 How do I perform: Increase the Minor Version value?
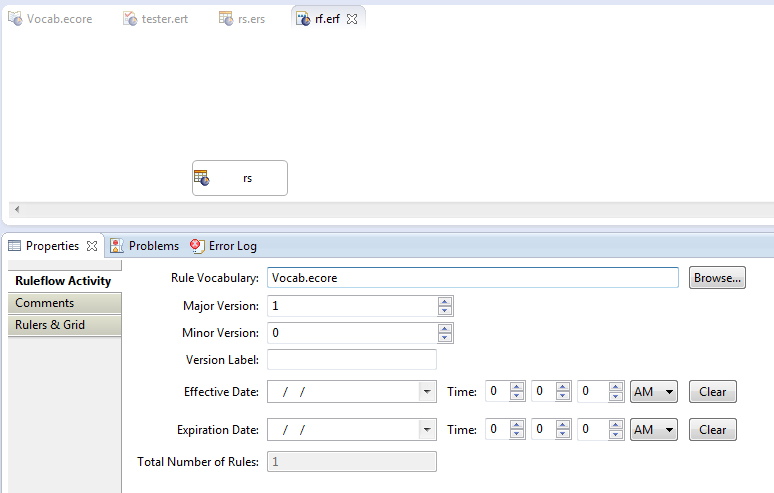[x=445, y=329]
